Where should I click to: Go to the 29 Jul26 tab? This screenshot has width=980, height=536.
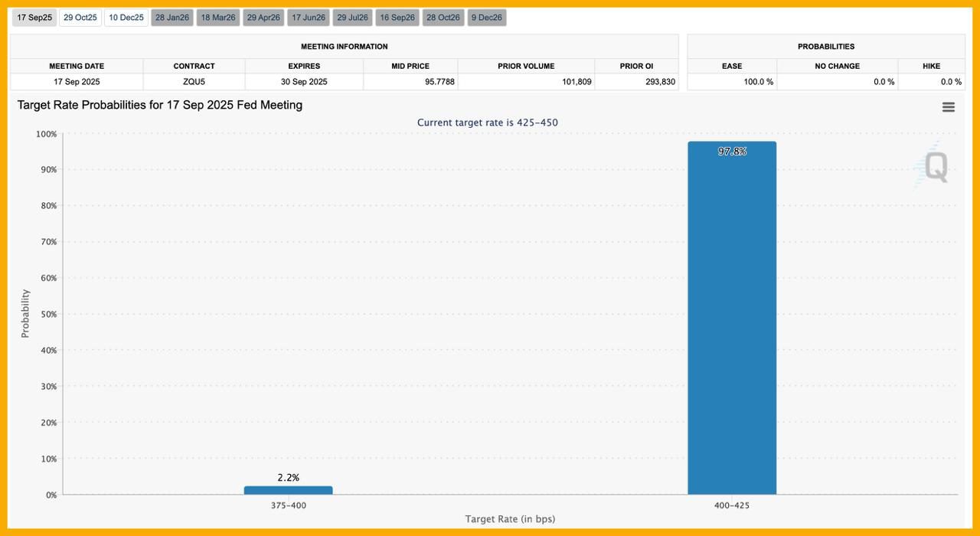(x=353, y=18)
